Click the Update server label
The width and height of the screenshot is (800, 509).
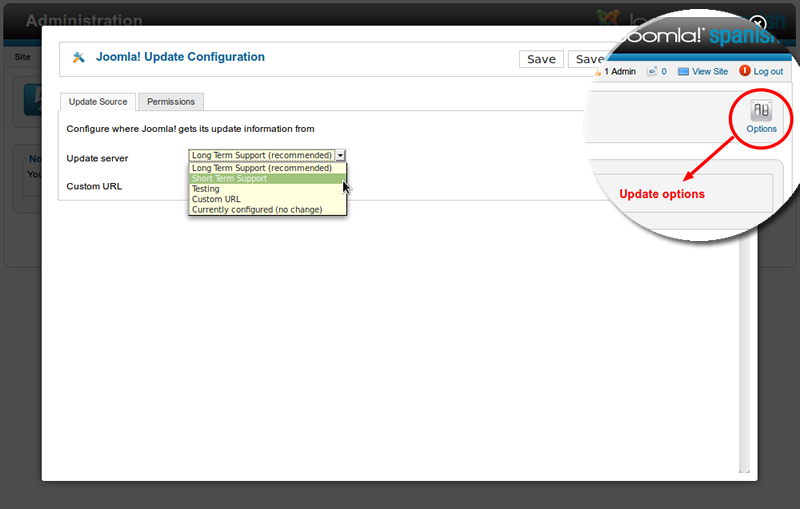(x=97, y=158)
